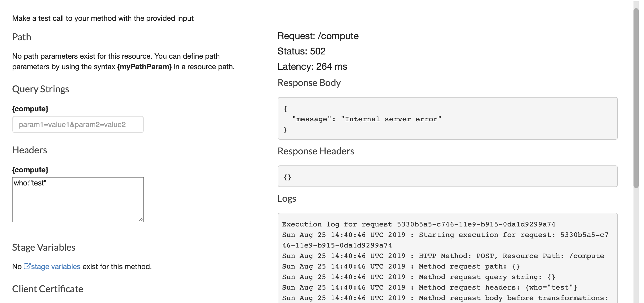Click the Path section heading
This screenshot has height=303, width=644.
(21, 37)
